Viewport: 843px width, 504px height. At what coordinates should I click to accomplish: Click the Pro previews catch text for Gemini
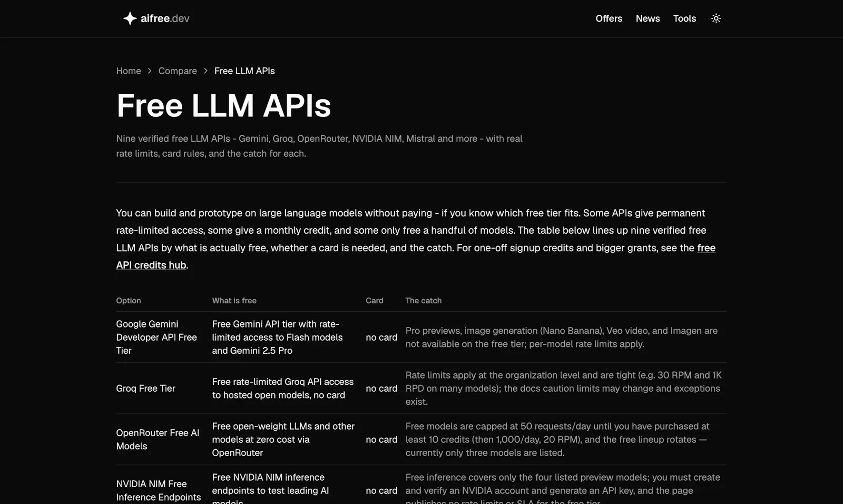(x=561, y=338)
